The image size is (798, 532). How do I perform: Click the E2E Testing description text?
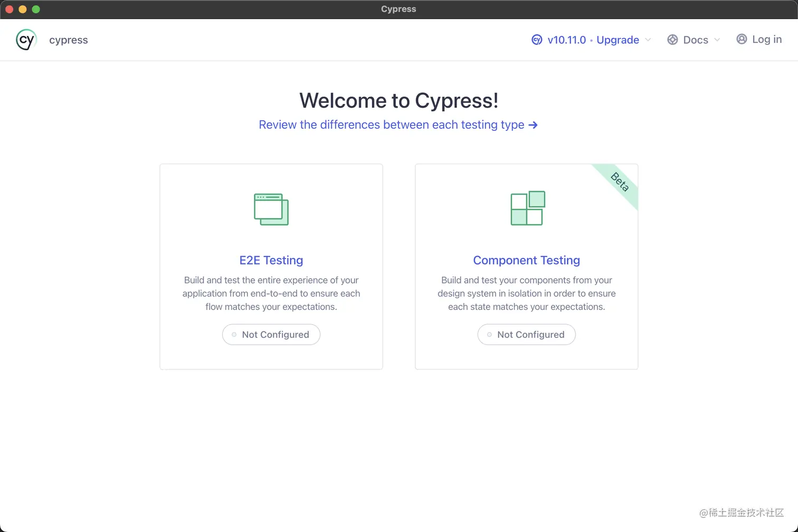coord(271,293)
